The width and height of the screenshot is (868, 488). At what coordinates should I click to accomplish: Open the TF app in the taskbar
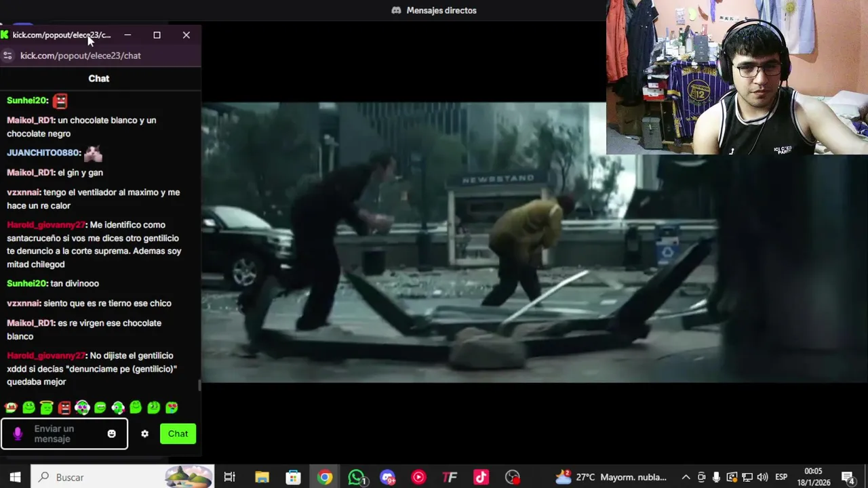click(x=450, y=477)
